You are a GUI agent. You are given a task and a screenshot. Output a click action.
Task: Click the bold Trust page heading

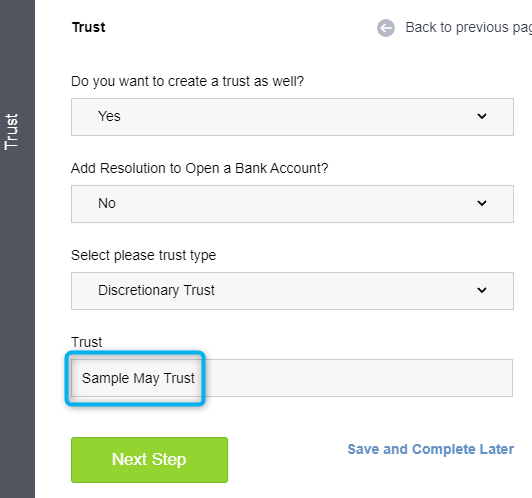click(89, 27)
